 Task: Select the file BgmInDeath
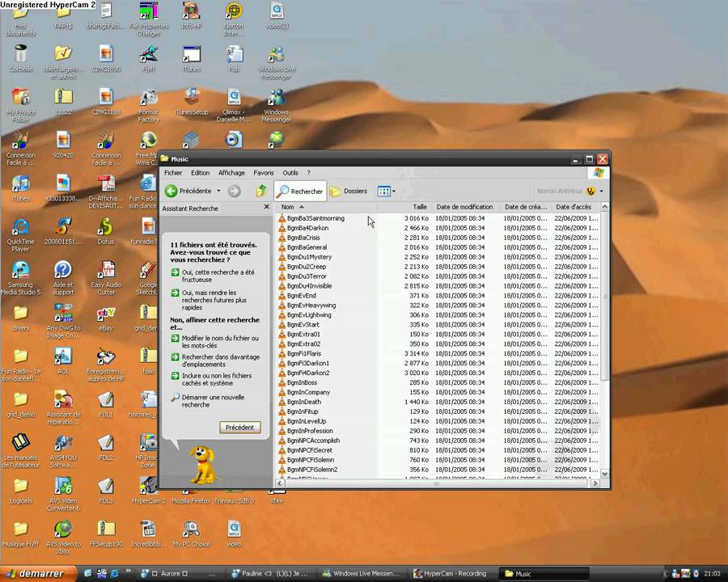303,402
